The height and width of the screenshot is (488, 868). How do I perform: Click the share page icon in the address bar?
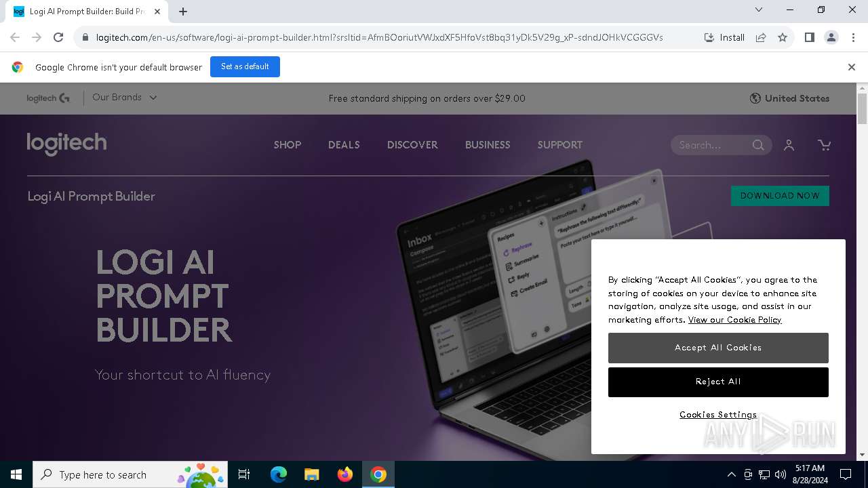[x=761, y=37]
